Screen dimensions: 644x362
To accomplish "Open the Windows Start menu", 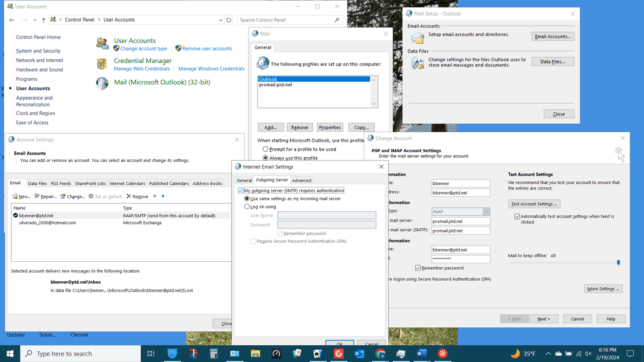I will [x=10, y=354].
